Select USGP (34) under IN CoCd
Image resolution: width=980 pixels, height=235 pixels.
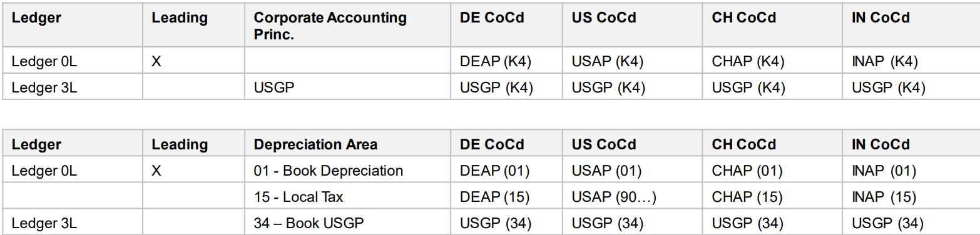coord(887,223)
